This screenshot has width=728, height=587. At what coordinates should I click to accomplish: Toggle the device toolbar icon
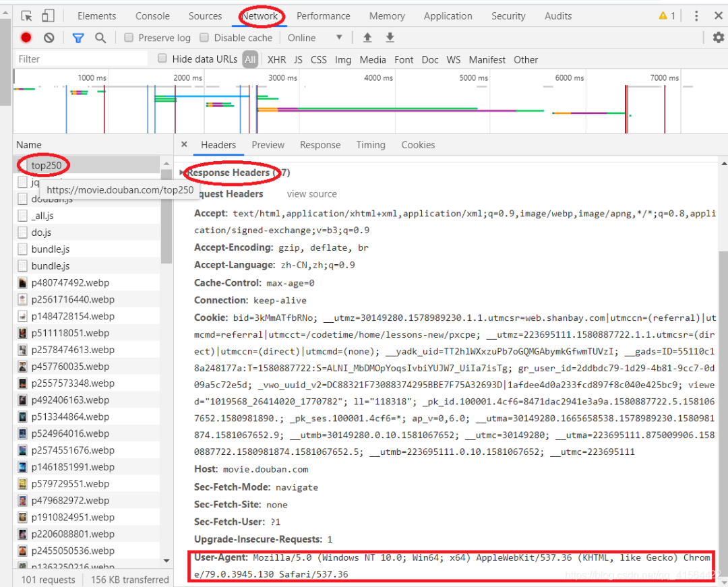pos(48,16)
